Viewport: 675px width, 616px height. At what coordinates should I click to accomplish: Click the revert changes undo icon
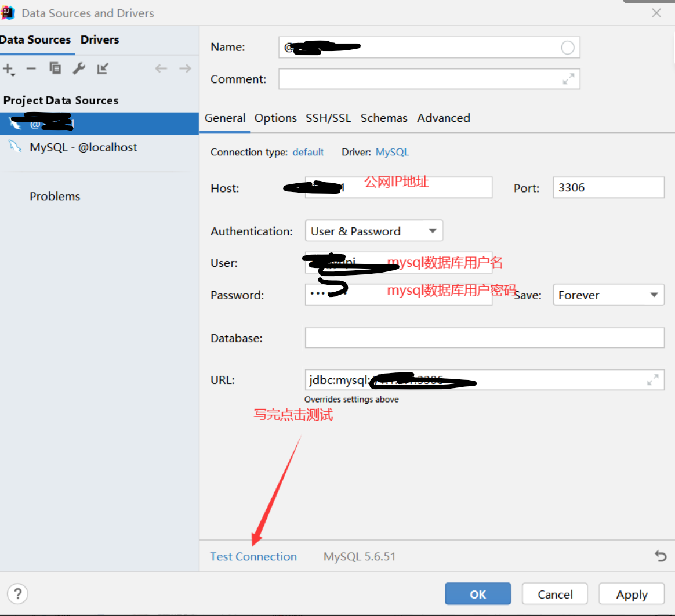pos(661,556)
